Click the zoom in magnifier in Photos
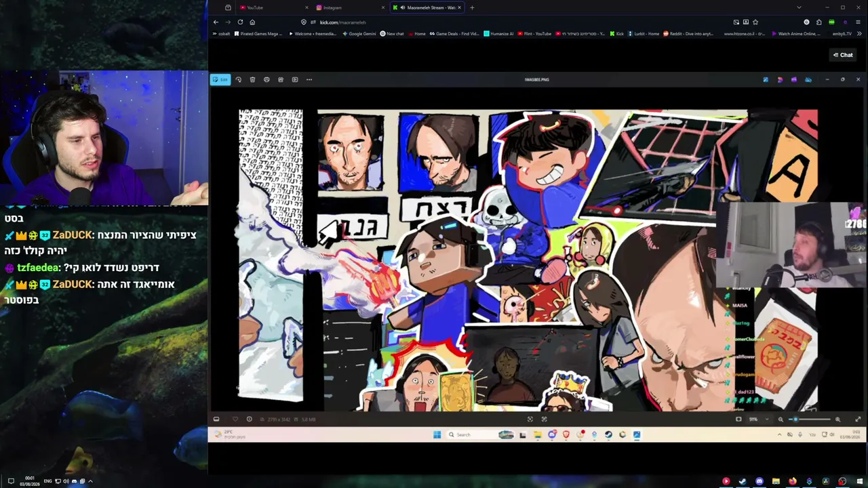 point(837,420)
